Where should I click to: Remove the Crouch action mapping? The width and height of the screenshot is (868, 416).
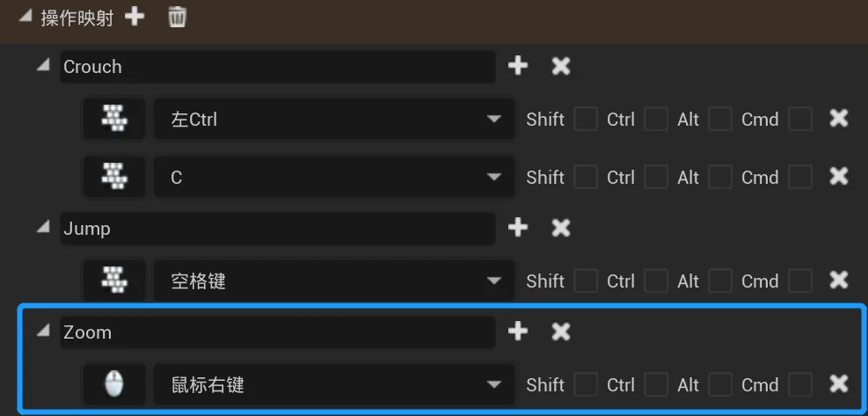coord(561,66)
